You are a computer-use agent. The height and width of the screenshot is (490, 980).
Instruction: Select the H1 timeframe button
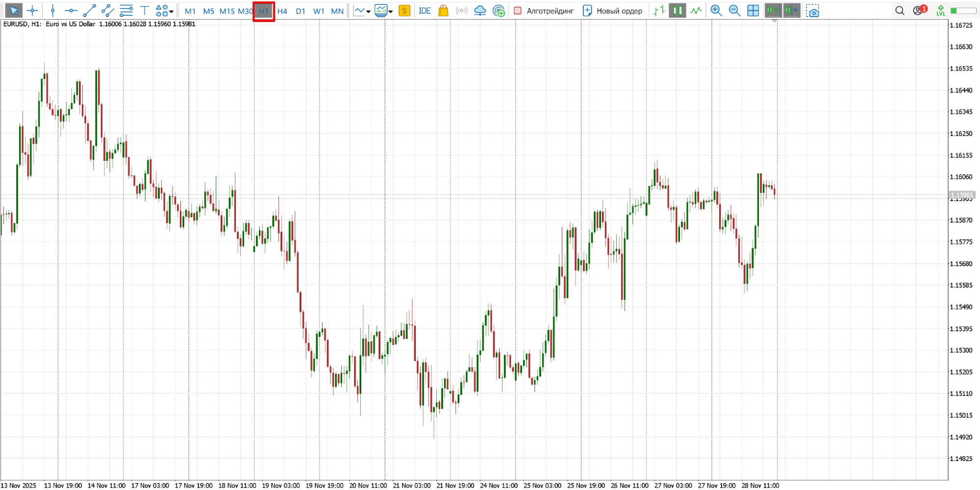(x=264, y=11)
